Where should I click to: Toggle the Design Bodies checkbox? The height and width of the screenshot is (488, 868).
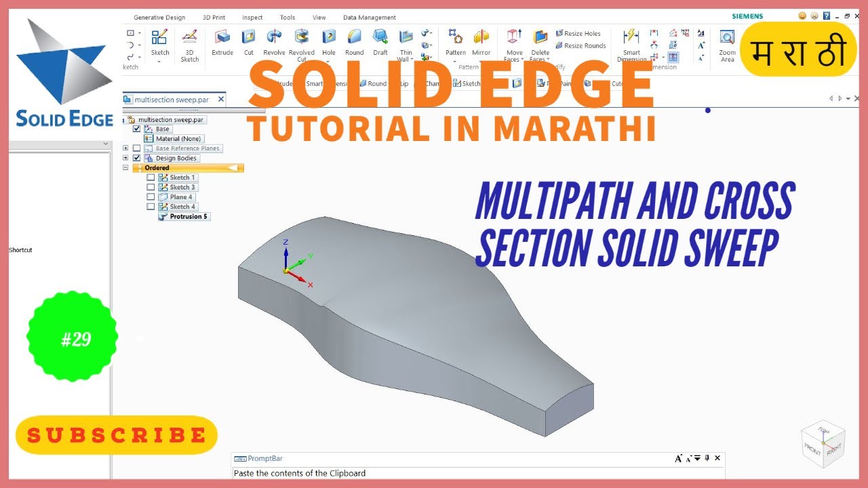click(137, 158)
